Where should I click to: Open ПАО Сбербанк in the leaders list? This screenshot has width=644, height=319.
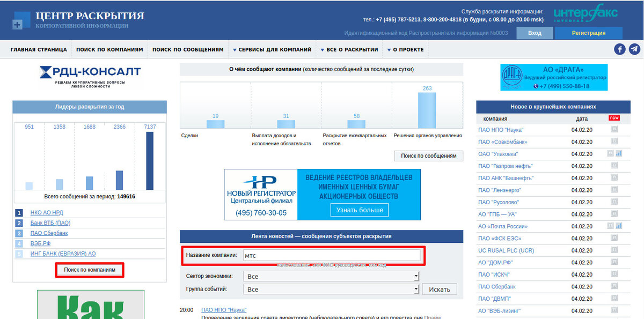(49, 233)
